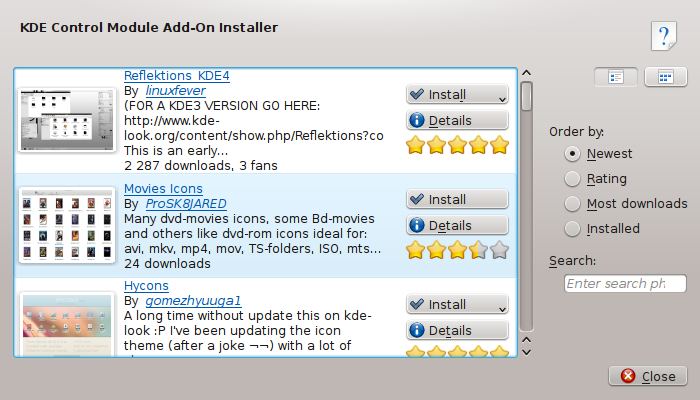This screenshot has height=400, width=700.
Task: Select the Newest ordering option
Action: (573, 154)
